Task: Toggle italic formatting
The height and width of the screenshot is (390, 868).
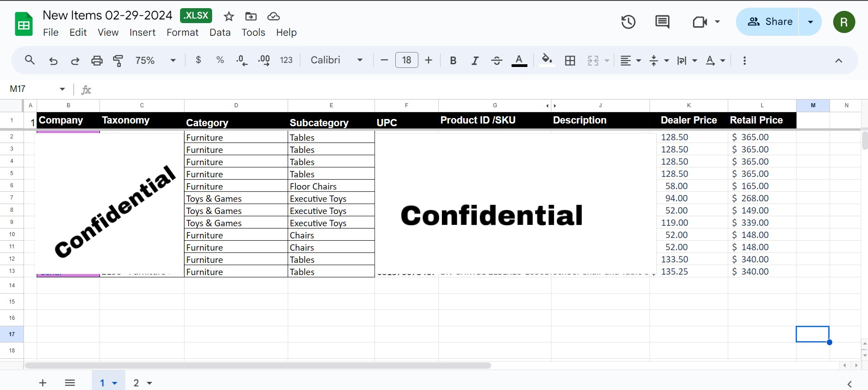Action: [x=475, y=60]
